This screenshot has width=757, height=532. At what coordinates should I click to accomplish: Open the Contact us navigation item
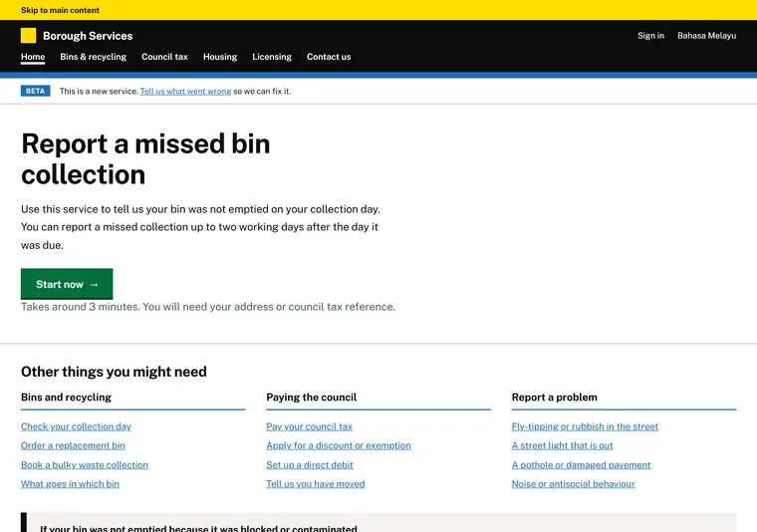[329, 57]
